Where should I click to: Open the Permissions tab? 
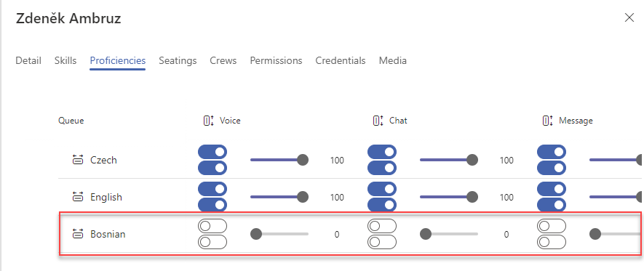pos(276,61)
